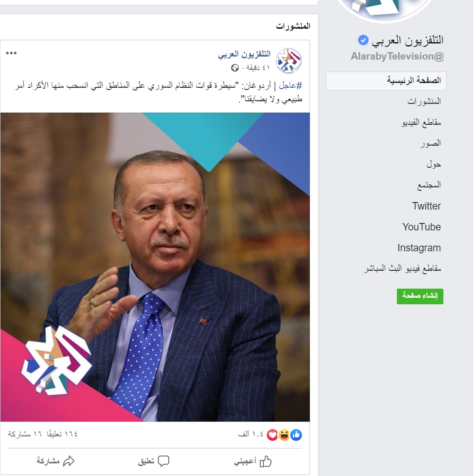Open the ١٦٤ تعليقًا comments count
The image size is (473, 476).
click(62, 434)
